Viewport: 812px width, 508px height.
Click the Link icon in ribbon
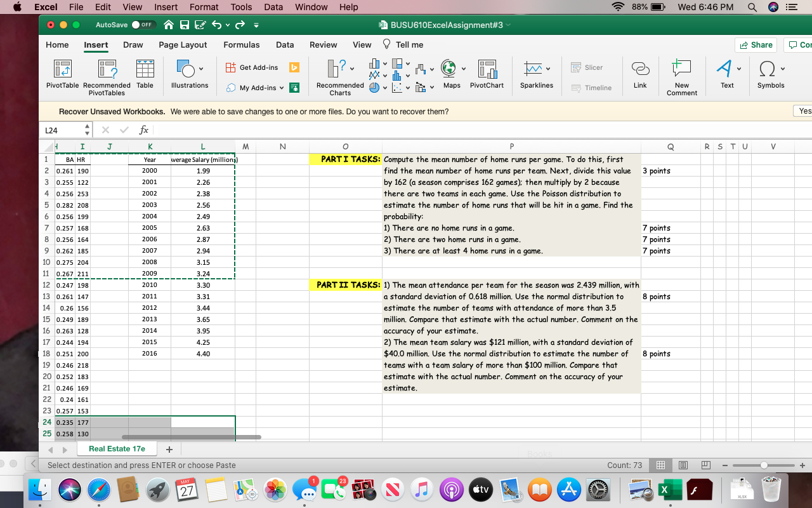(x=640, y=74)
